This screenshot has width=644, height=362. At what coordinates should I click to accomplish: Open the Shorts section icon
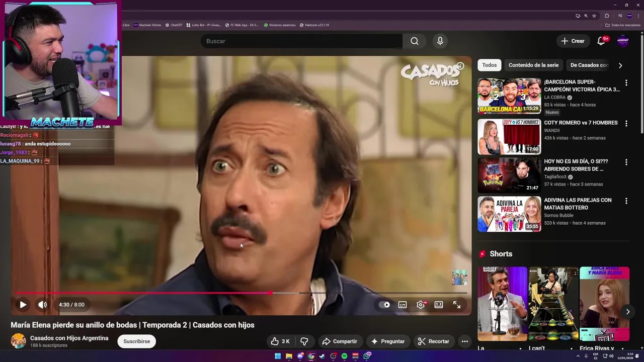click(482, 254)
